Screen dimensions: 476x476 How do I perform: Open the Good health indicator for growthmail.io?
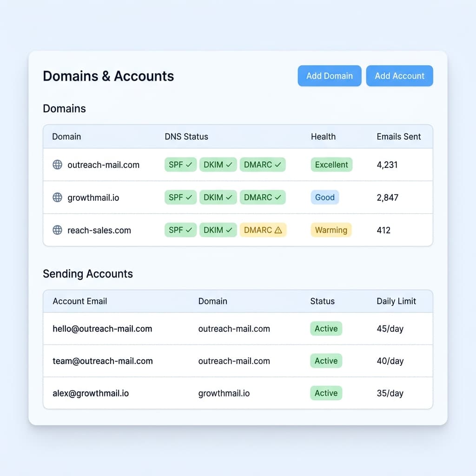[324, 197]
